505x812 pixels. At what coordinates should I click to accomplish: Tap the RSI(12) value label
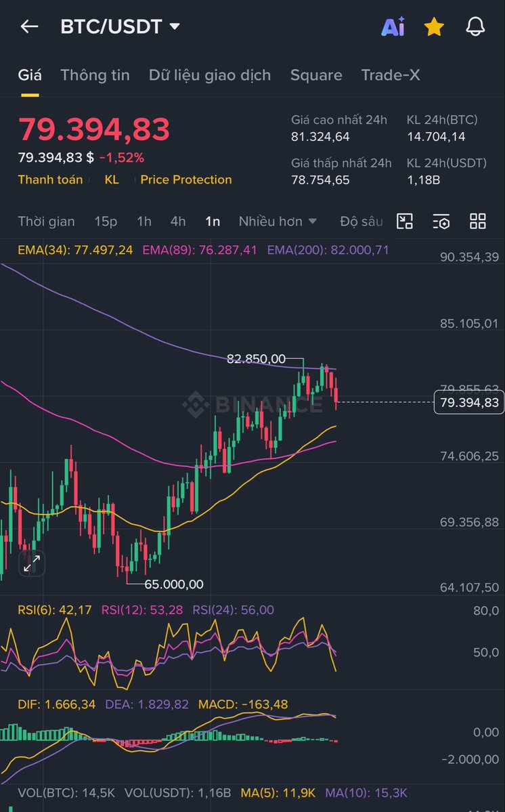pyautogui.click(x=141, y=610)
